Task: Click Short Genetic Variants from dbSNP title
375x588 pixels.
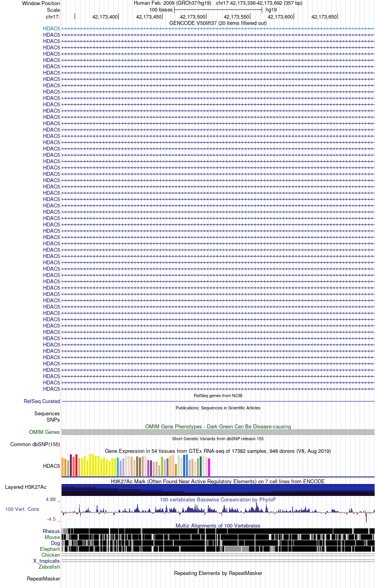Action: (218, 439)
